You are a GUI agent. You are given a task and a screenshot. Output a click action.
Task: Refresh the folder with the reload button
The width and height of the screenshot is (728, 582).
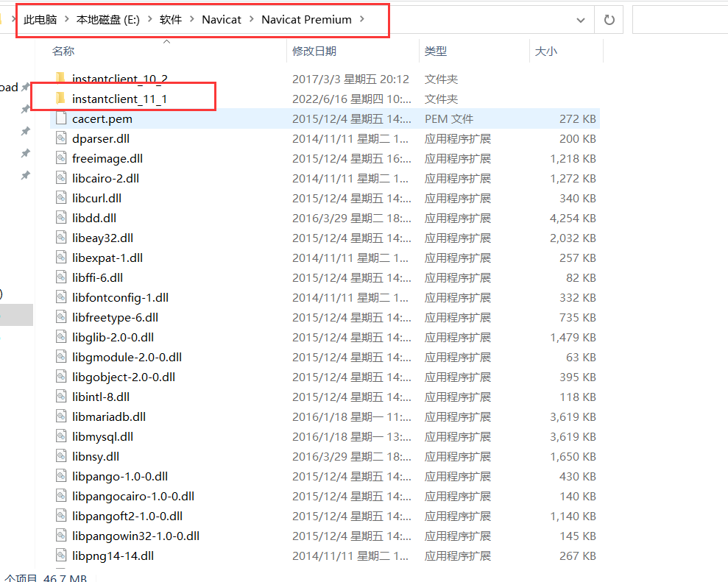609,19
